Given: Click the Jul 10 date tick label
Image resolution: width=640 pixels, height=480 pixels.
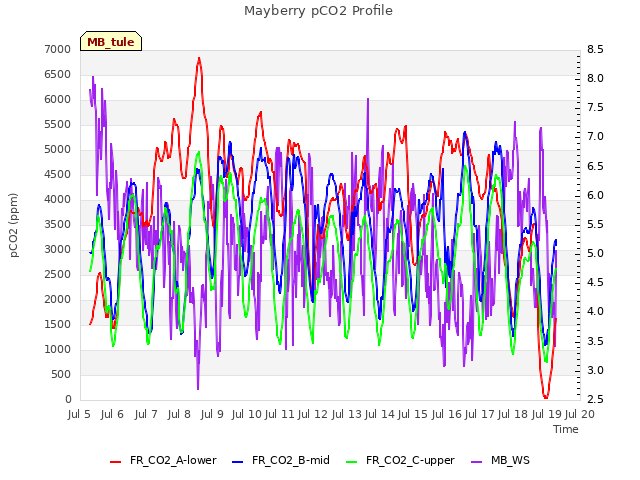Looking at the screenshot, I should click(x=247, y=414).
